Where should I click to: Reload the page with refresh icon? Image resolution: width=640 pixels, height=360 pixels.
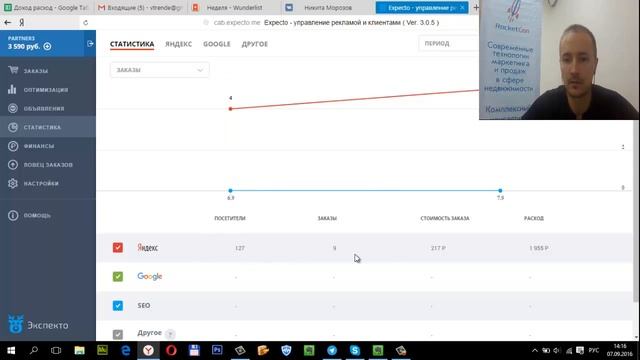click(x=85, y=22)
